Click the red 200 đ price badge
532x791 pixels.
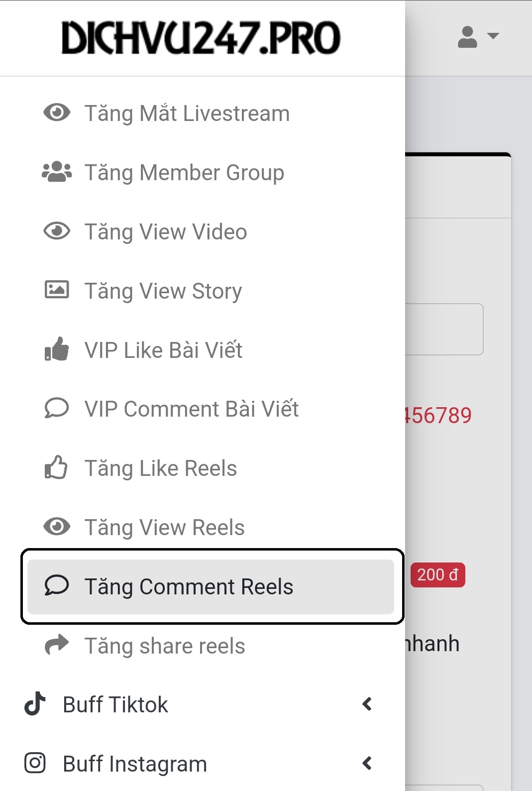click(437, 575)
